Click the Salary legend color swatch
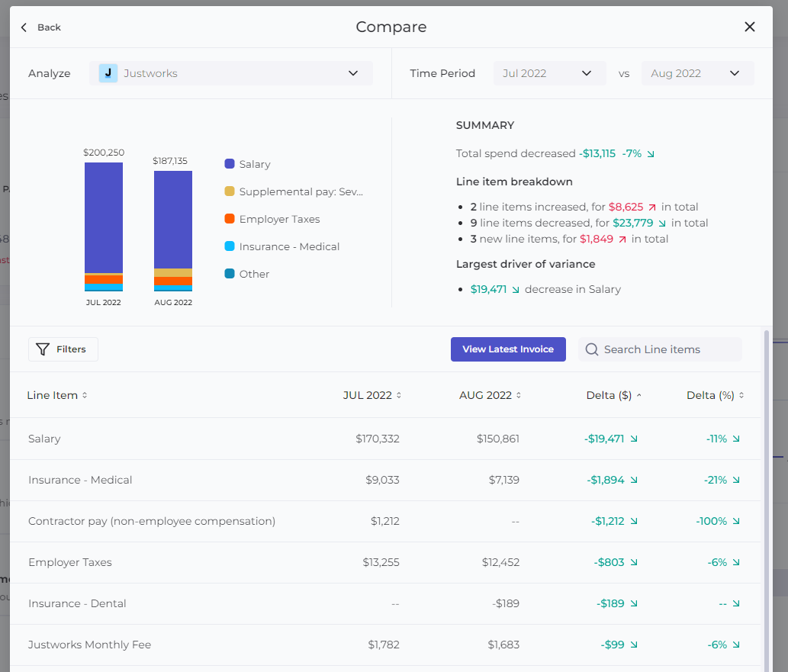This screenshot has height=672, width=788. 229,164
